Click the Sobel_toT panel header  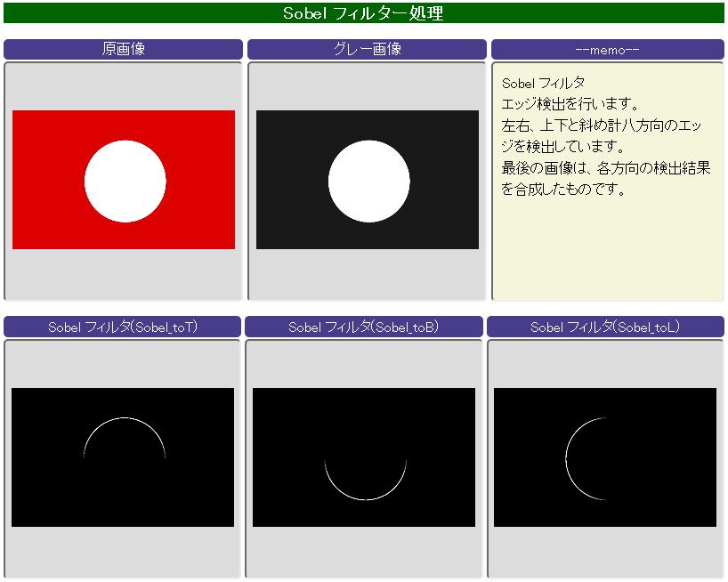123,327
